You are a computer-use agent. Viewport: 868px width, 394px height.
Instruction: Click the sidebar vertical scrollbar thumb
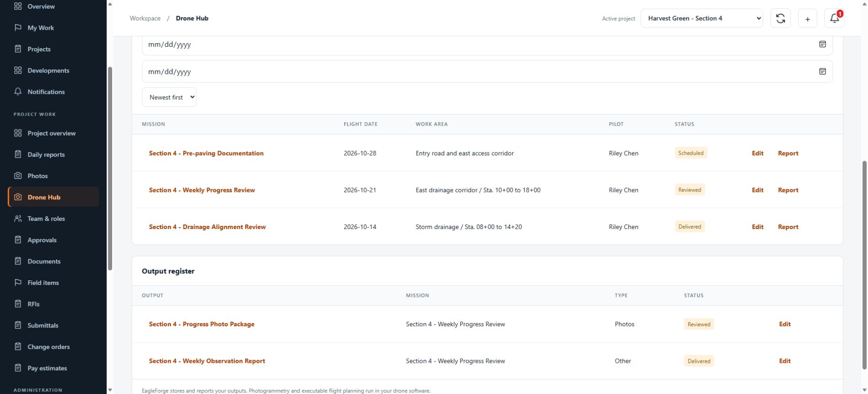click(x=110, y=169)
